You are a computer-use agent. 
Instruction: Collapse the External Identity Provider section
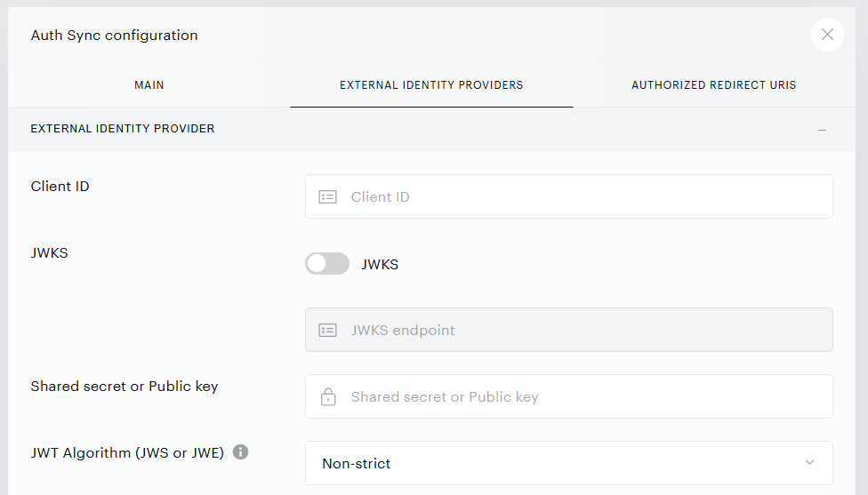tap(822, 130)
